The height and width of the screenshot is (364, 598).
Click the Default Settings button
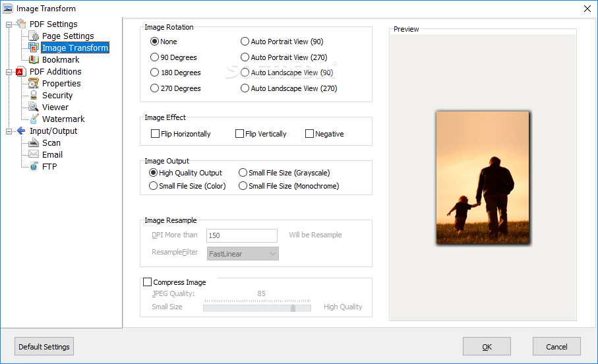[44, 346]
